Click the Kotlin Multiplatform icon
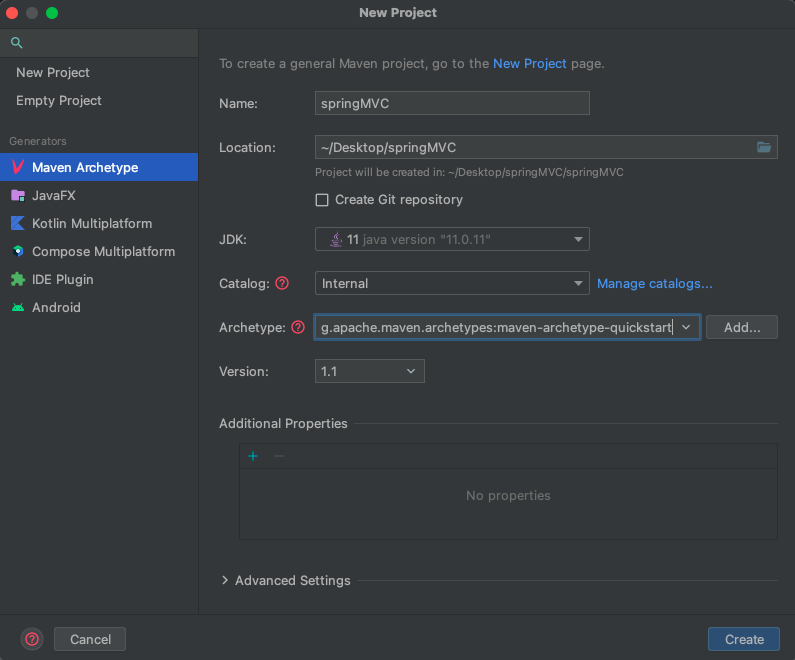The width and height of the screenshot is (795, 660). click(18, 224)
